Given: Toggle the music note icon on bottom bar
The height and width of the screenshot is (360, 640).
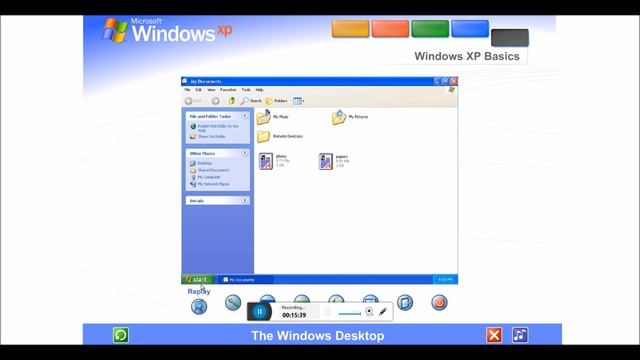Looking at the screenshot, I should [x=520, y=335].
